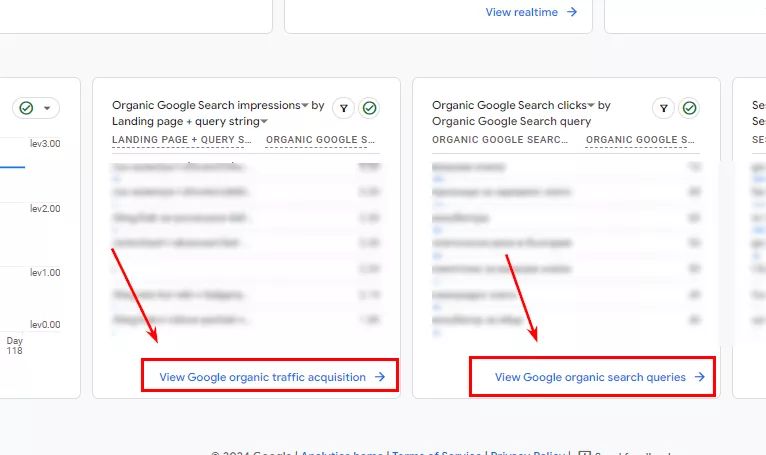Image resolution: width=766 pixels, height=455 pixels.
Task: Click arrow beside Google organic traffic acquisition
Action: point(380,377)
